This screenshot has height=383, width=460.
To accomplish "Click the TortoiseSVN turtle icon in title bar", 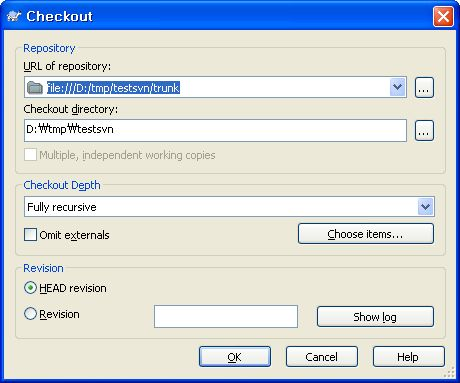I will [x=14, y=16].
